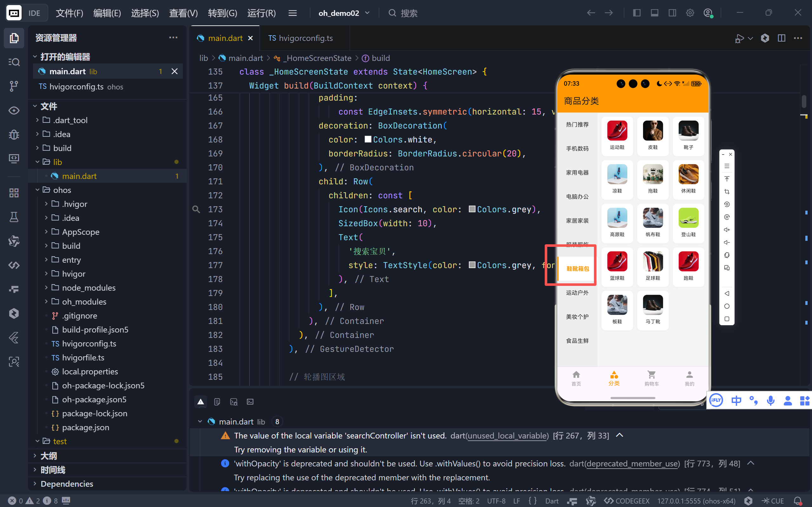The height and width of the screenshot is (507, 812).
Task: Click the split editor icon
Action: tap(781, 38)
